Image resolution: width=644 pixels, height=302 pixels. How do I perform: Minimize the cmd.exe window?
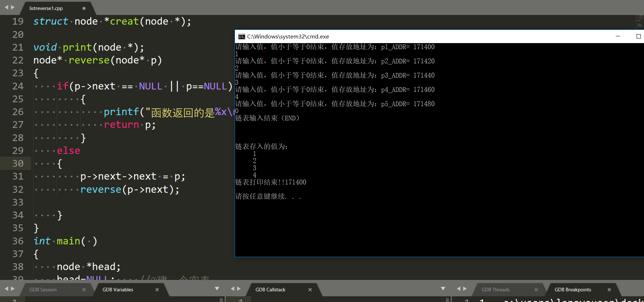pos(618,36)
